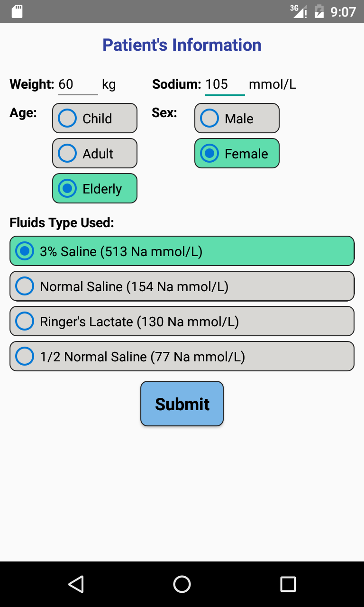Select Ringer's Lactate fluid option
Screen dimensions: 364x607
(182, 321)
